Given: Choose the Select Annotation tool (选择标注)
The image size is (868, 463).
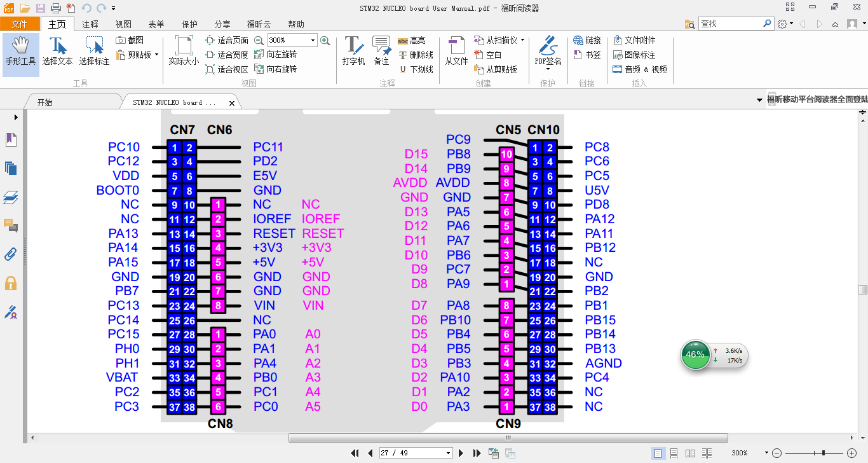Looking at the screenshot, I should 94,52.
